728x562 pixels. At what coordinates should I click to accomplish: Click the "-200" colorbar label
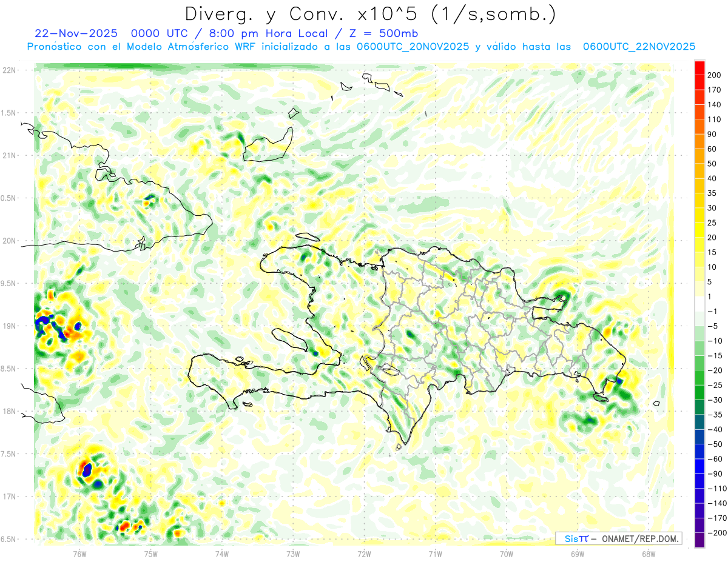pos(716,533)
